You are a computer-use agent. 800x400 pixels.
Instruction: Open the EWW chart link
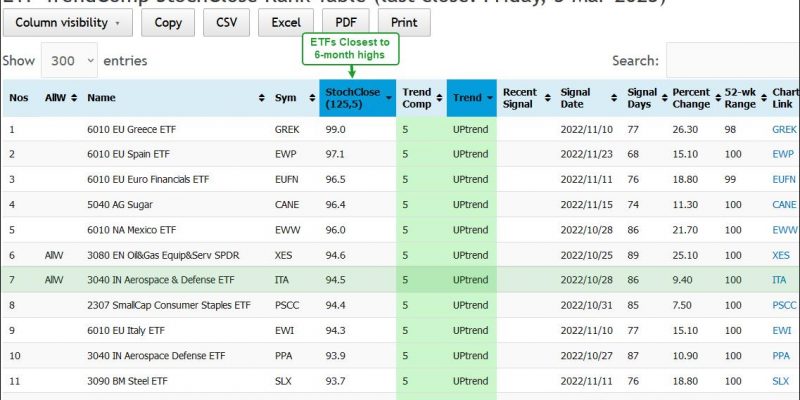(x=785, y=230)
